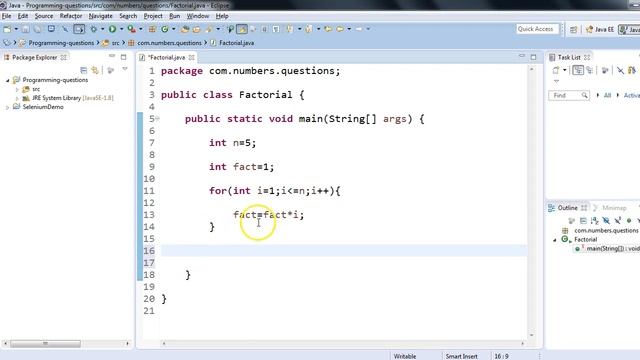This screenshot has width=640, height=360.
Task: Toggle Hide Fields in Outline
Action: (x=606, y=221)
